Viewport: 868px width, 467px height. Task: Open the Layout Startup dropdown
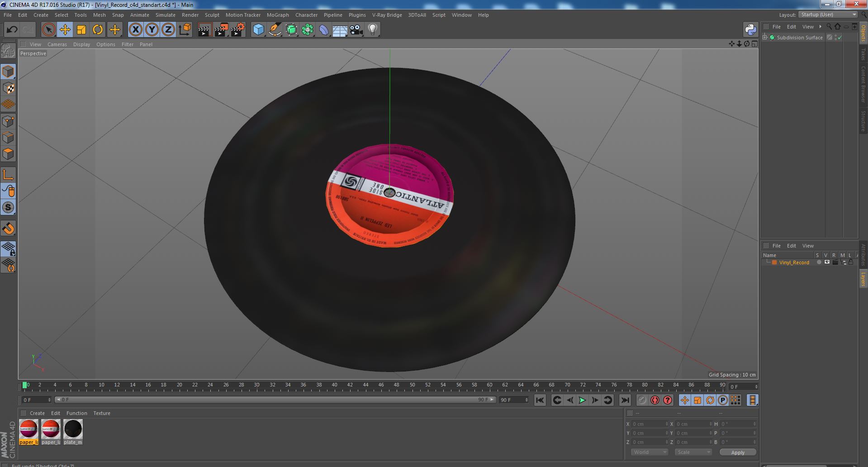829,14
